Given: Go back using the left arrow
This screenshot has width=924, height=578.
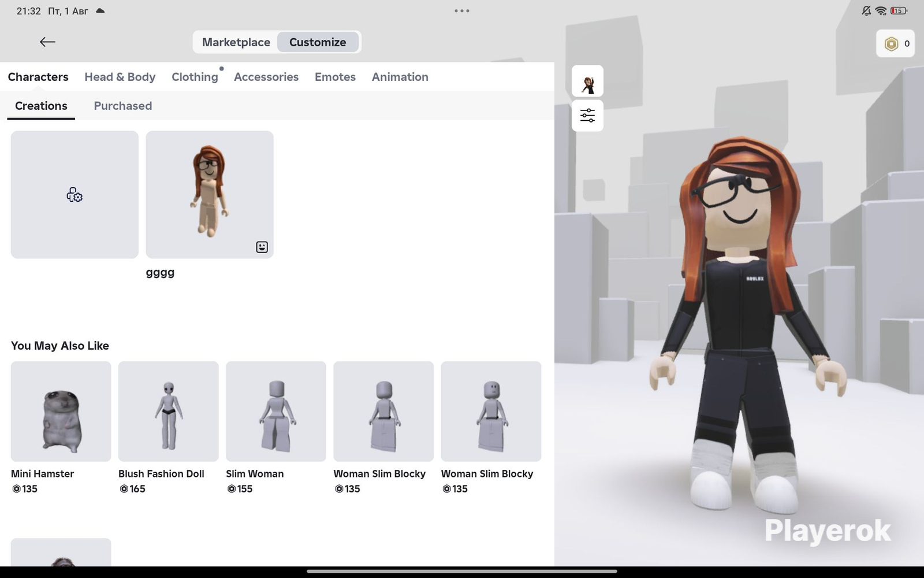Looking at the screenshot, I should point(47,42).
